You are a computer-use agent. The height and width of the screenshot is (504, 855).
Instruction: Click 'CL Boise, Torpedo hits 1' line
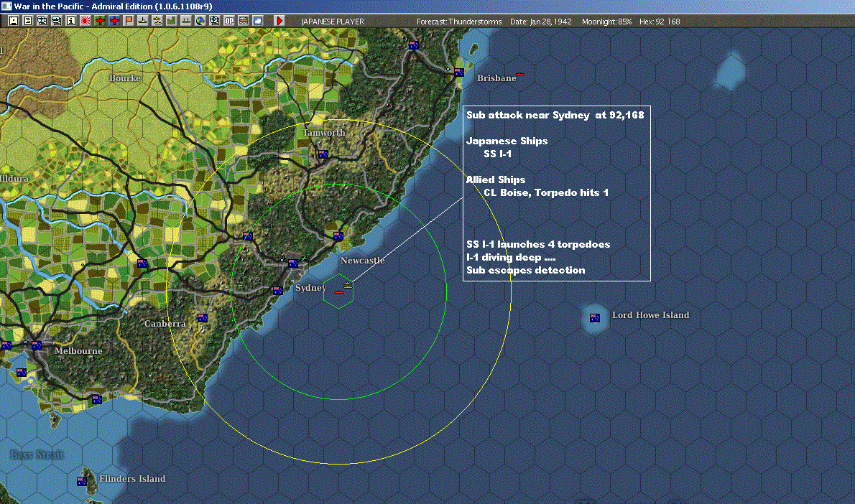click(546, 192)
